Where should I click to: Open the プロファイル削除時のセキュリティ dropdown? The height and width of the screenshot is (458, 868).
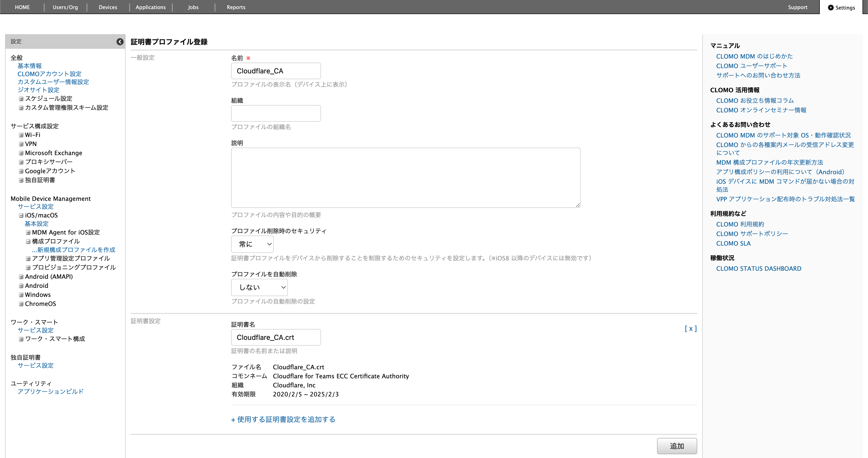[x=252, y=244]
